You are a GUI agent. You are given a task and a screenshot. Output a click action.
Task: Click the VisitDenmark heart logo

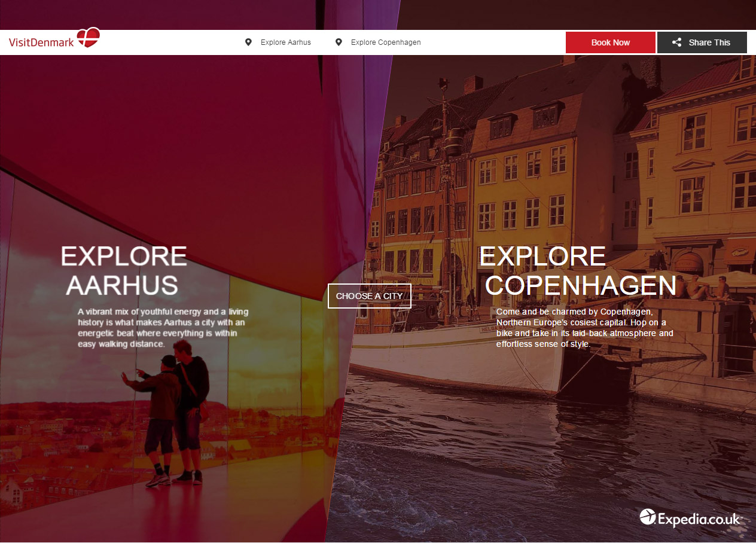pos(89,38)
